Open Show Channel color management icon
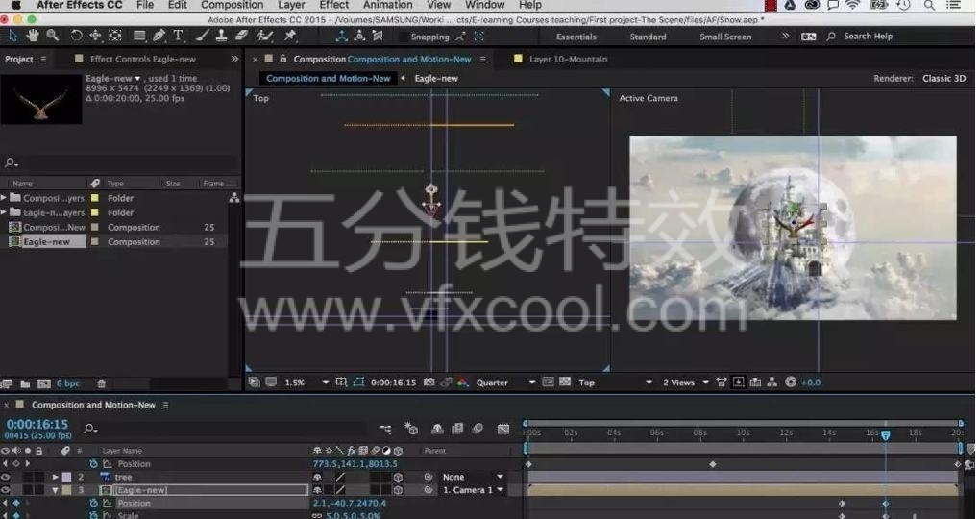980x519 pixels. pos(462,383)
